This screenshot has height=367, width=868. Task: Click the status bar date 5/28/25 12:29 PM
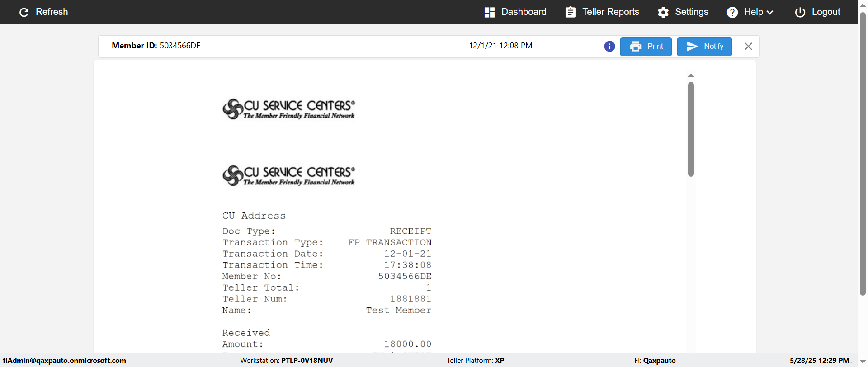tap(820, 361)
